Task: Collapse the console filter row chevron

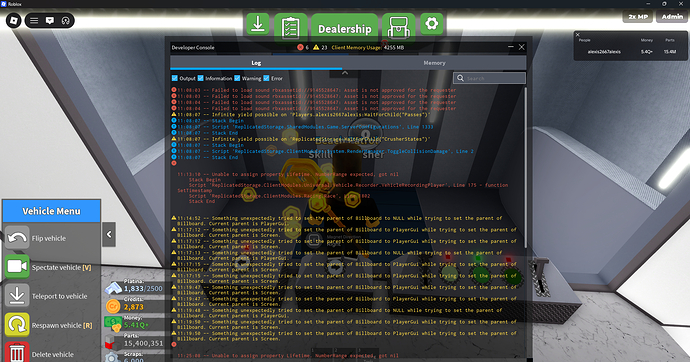Action: click(345, 73)
